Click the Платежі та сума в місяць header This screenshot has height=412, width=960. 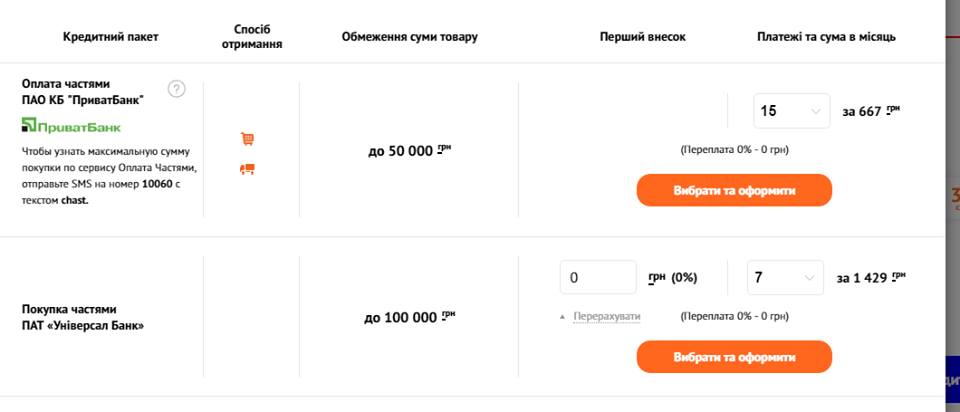(x=826, y=37)
